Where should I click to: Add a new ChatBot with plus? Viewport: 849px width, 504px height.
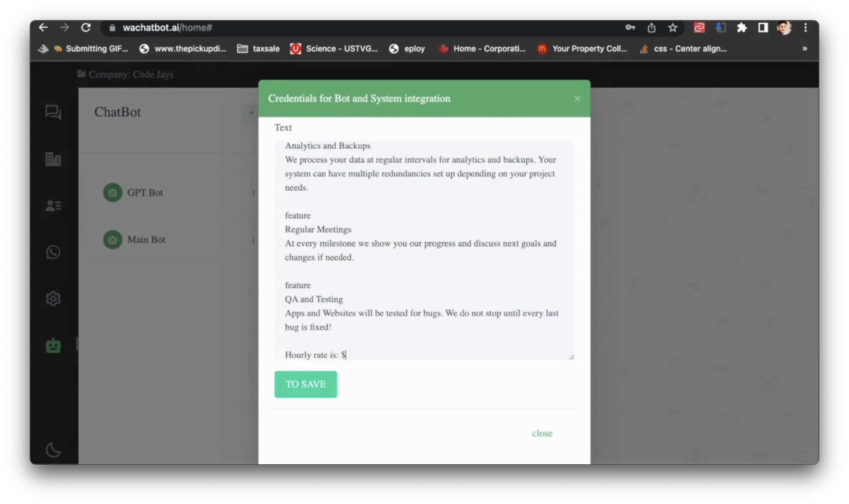pos(251,112)
